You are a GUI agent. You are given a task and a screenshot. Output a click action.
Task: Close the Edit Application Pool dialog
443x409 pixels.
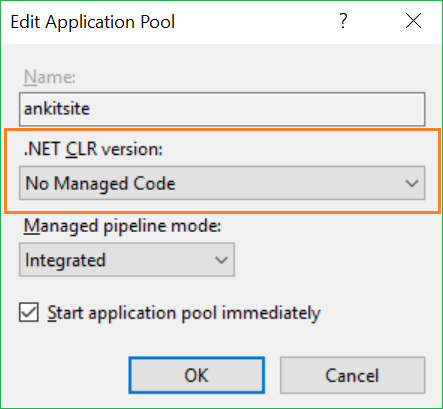click(x=413, y=21)
